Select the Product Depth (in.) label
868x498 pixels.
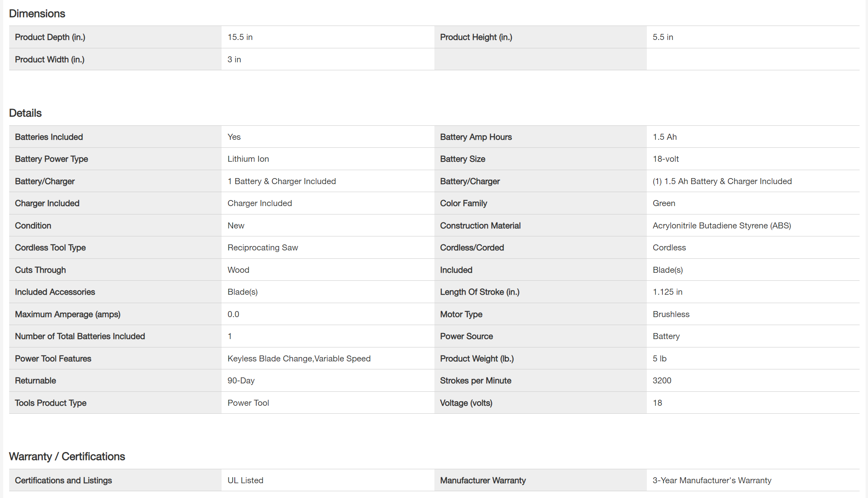click(x=50, y=37)
